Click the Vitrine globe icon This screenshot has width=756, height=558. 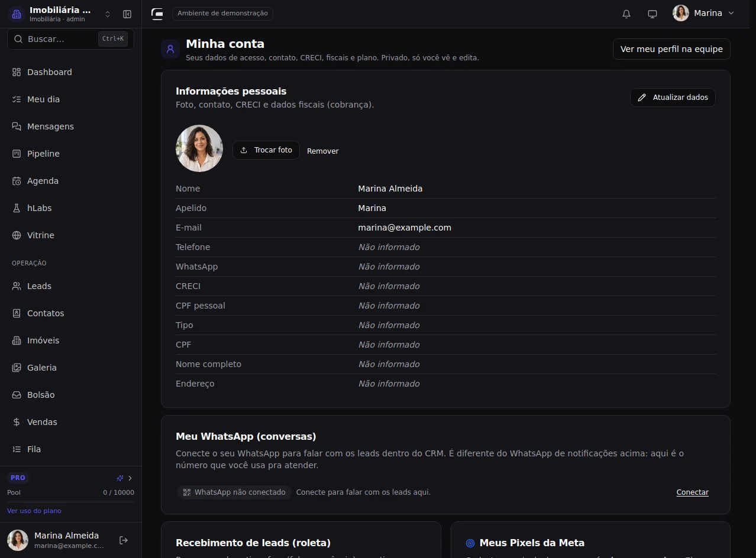pyautogui.click(x=17, y=235)
